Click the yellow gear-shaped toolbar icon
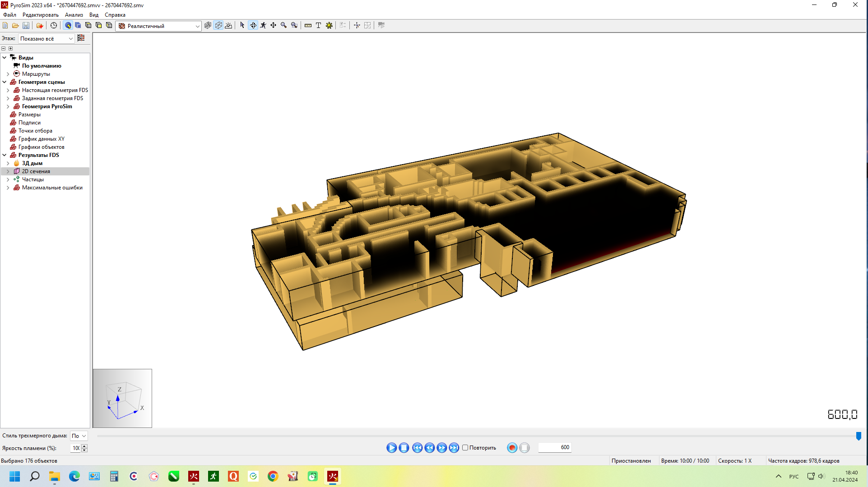 [x=329, y=26]
